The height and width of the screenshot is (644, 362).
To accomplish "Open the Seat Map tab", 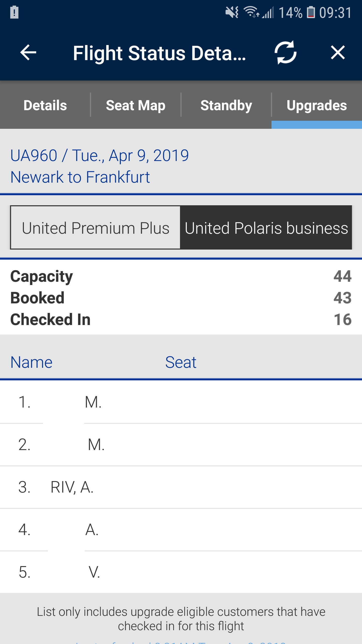I will click(136, 105).
